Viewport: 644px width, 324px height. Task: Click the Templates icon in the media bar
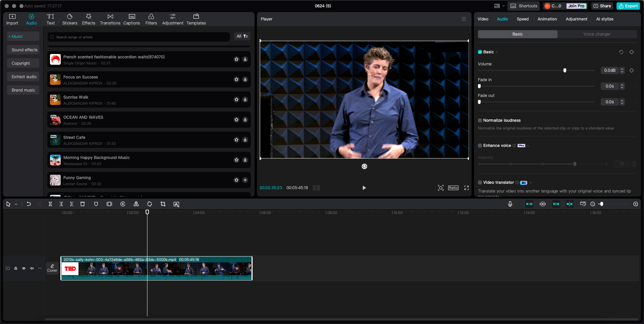pyautogui.click(x=196, y=19)
